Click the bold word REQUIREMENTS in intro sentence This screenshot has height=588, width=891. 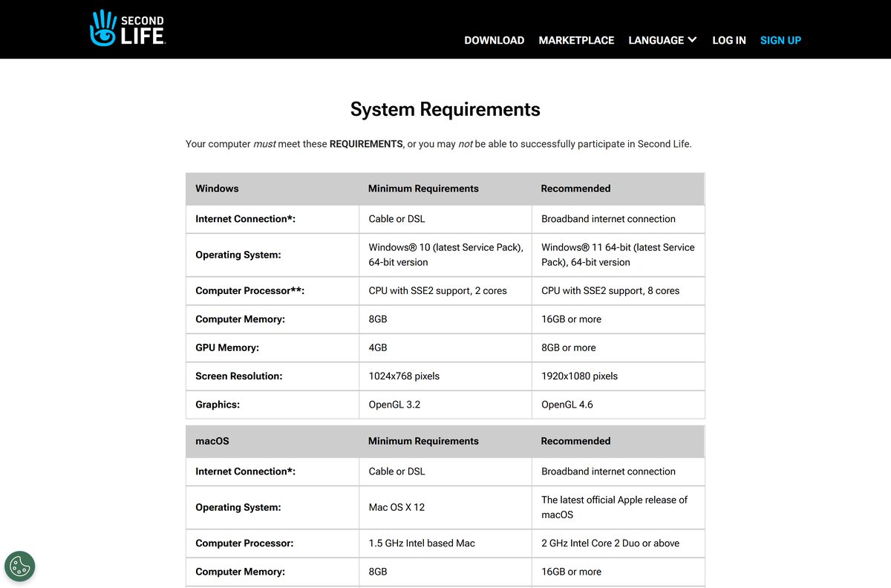(366, 144)
